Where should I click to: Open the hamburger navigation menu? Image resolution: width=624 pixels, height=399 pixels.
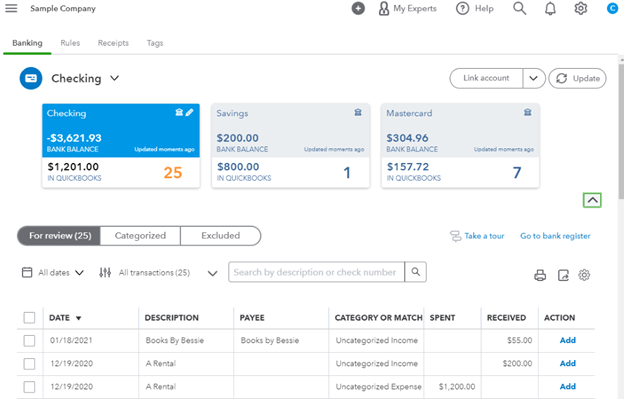[11, 8]
